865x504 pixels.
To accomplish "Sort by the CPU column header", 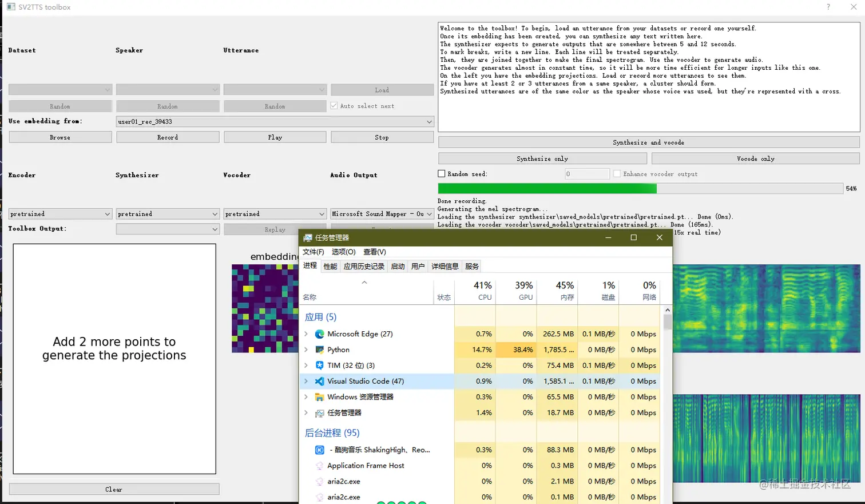I will (x=475, y=291).
